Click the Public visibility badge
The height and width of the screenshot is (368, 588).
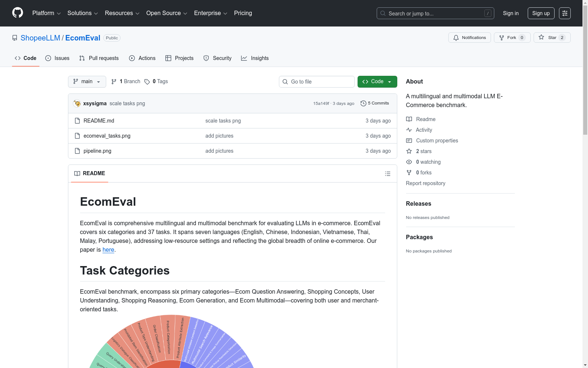point(112,38)
